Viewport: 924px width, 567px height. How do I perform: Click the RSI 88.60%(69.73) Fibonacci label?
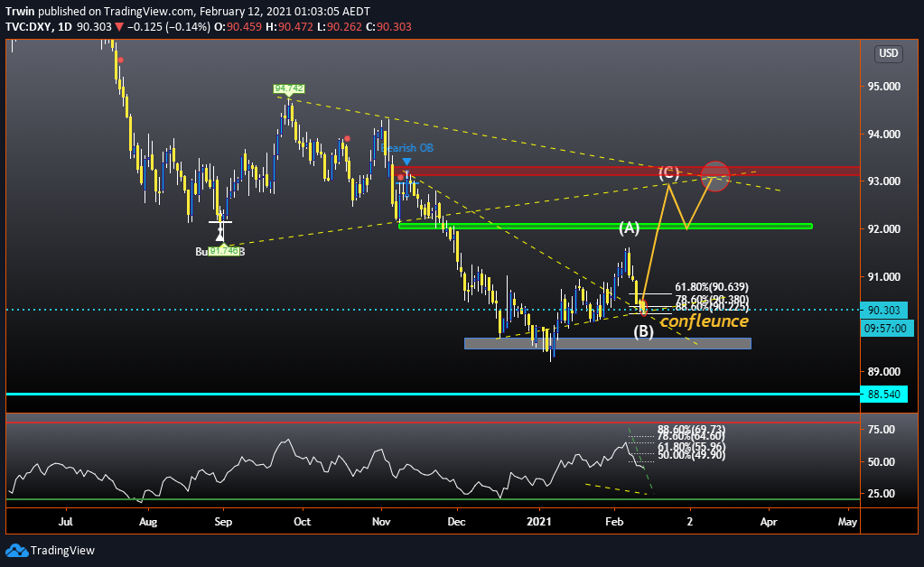[x=691, y=429]
